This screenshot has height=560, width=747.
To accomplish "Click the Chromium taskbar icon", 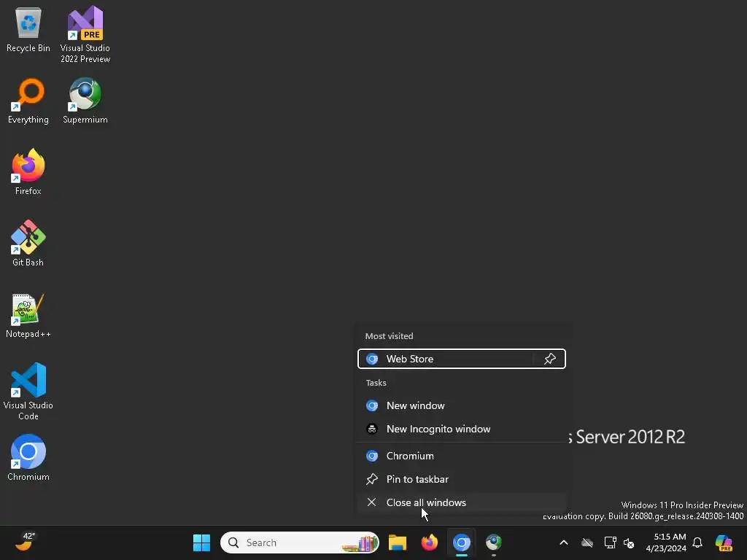I will pos(461,542).
